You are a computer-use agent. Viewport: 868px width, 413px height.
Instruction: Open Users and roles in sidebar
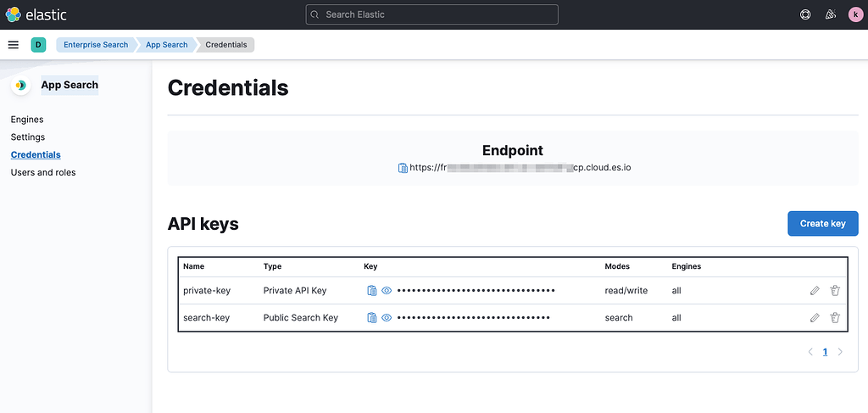point(43,172)
